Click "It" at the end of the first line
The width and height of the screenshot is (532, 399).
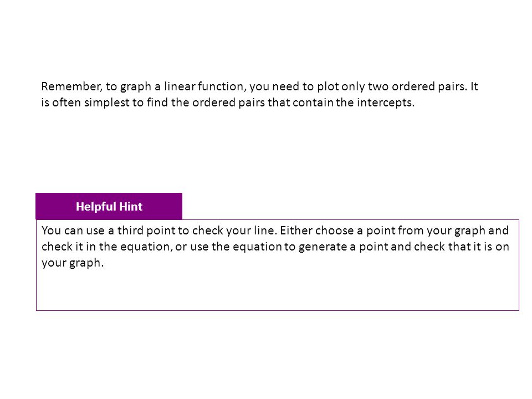coord(474,86)
